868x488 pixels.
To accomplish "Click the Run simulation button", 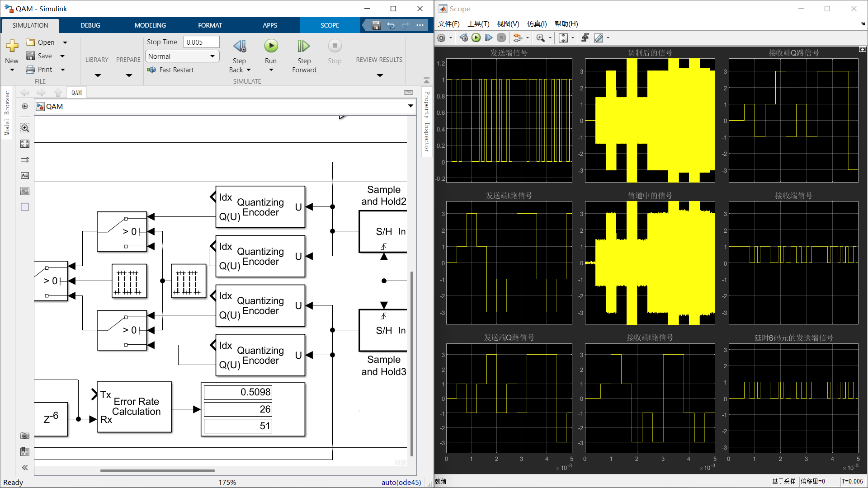I will (x=271, y=46).
